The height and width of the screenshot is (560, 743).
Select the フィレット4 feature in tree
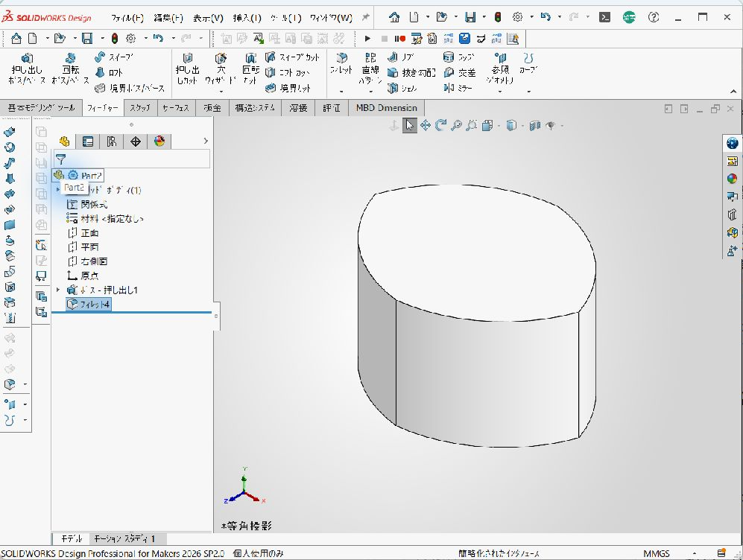89,305
